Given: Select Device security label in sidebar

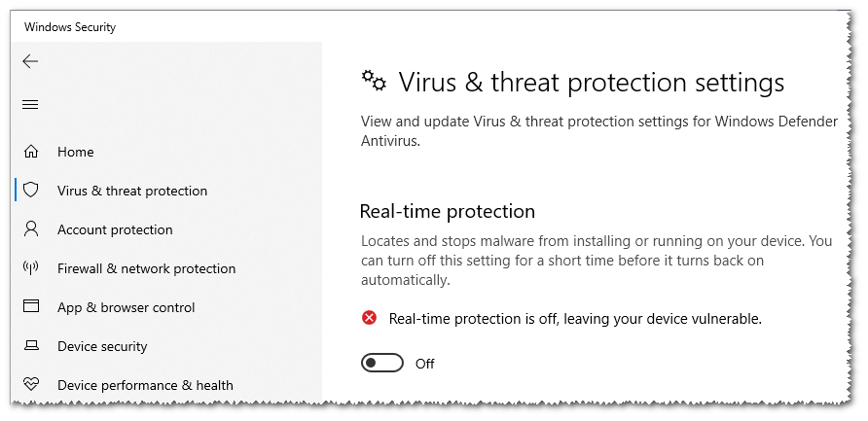Looking at the screenshot, I should [102, 346].
